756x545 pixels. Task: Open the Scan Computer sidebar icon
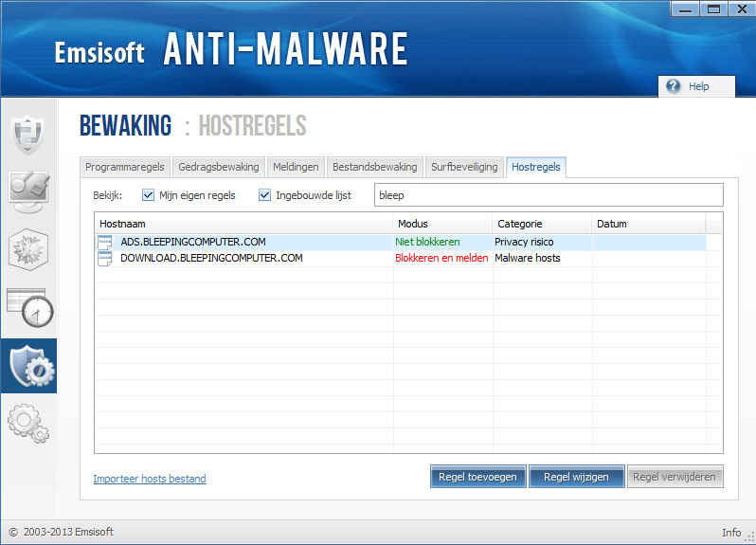[28, 191]
